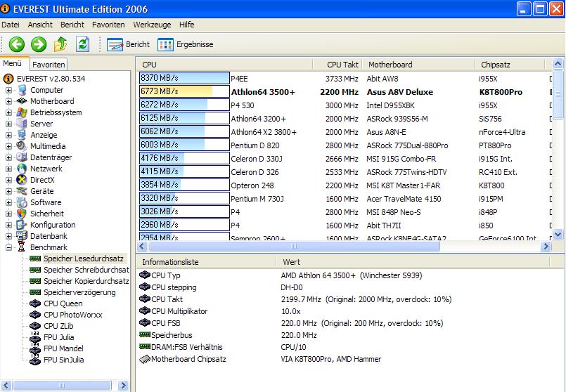Expand the Datenbank tree node
The image size is (566, 392).
tap(8, 236)
